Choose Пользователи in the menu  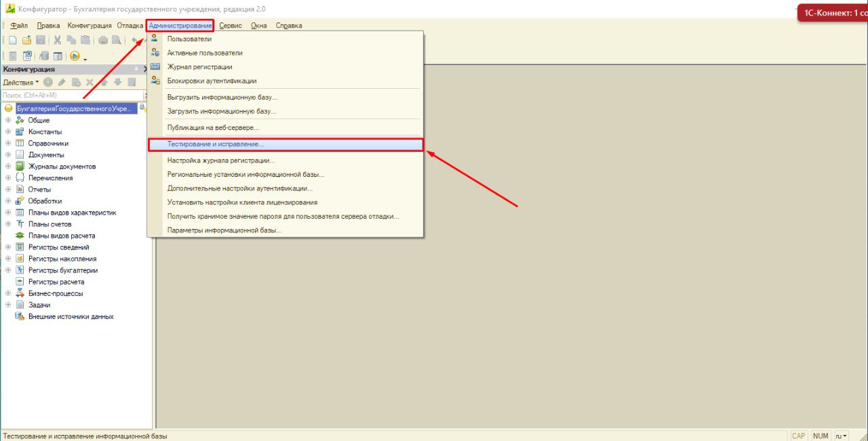285,39
